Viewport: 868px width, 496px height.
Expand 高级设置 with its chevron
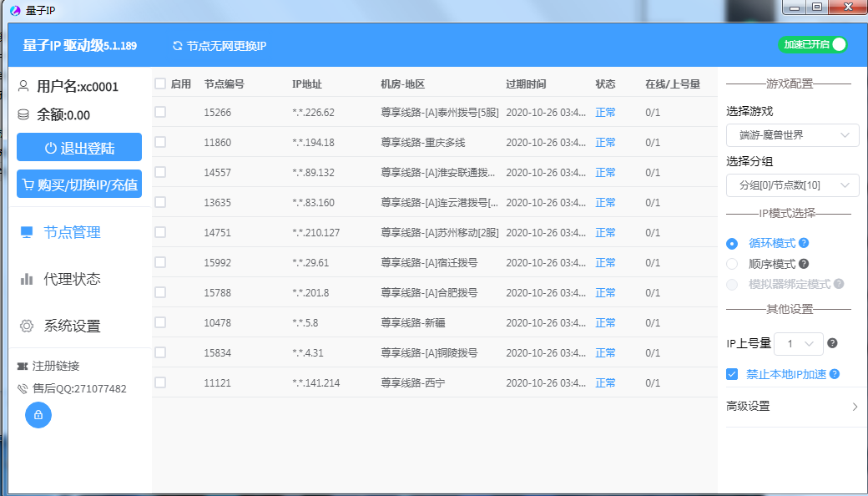coord(854,407)
